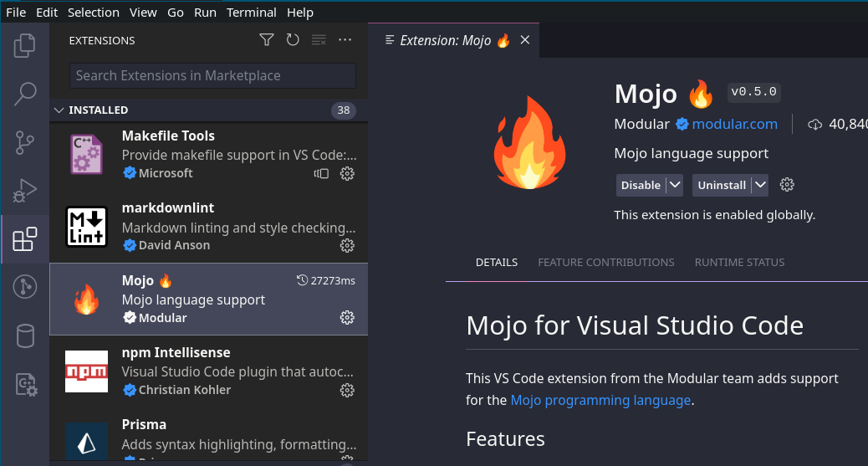Select the Mojo extension entry
Screen dimensions: 868x466
pyautogui.click(x=209, y=300)
